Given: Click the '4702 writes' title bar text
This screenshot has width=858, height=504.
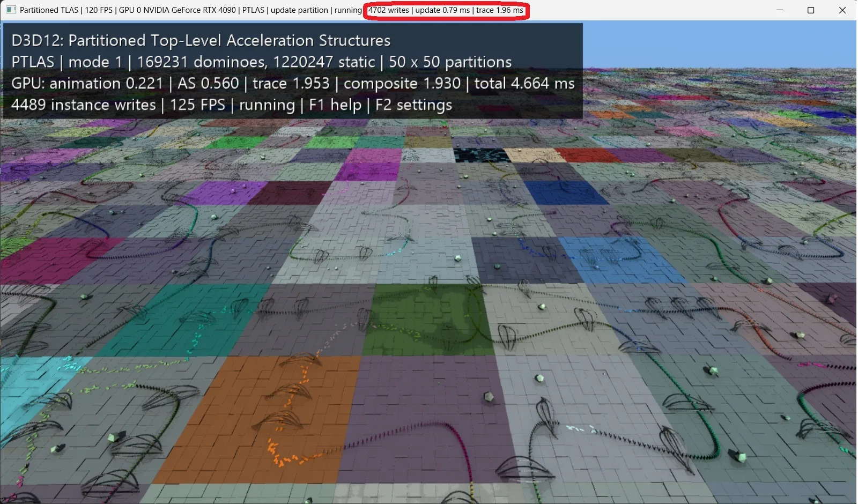Looking at the screenshot, I should click(388, 10).
